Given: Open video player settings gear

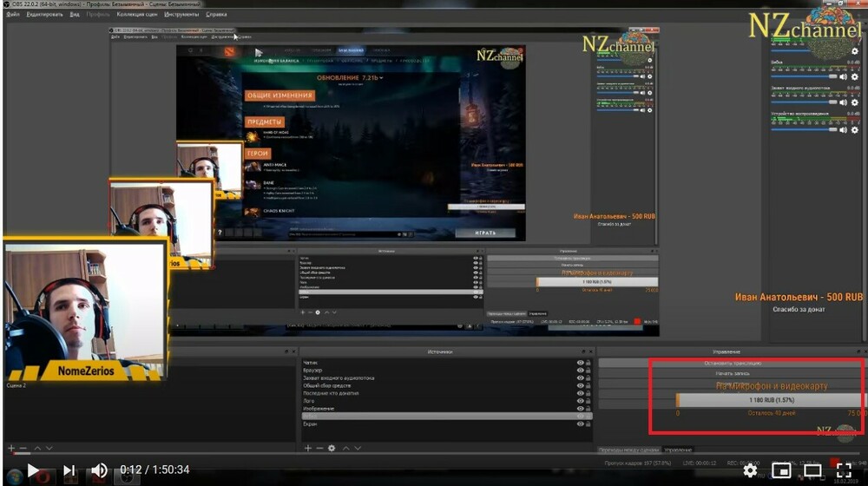Looking at the screenshot, I should (x=750, y=470).
